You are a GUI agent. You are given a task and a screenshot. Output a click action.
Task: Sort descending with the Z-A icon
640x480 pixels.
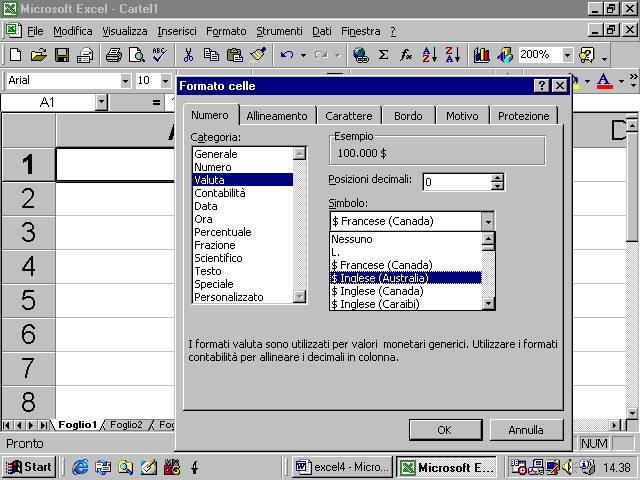pos(453,55)
